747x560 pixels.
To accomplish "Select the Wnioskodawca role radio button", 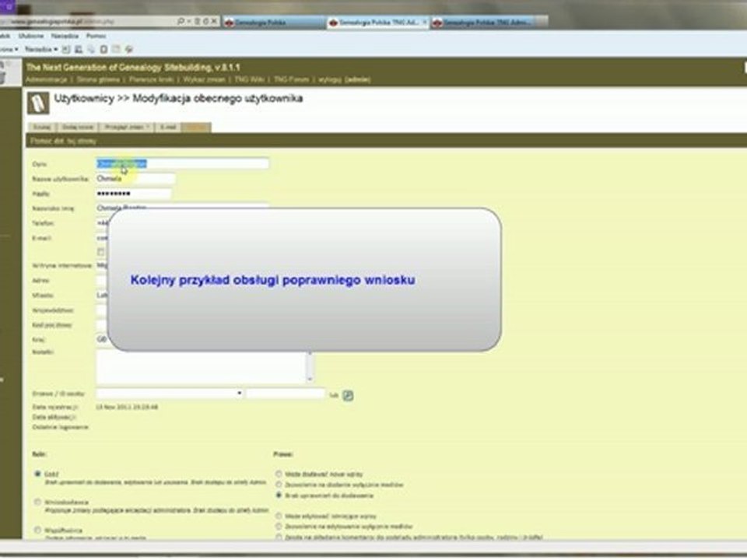I will (37, 502).
